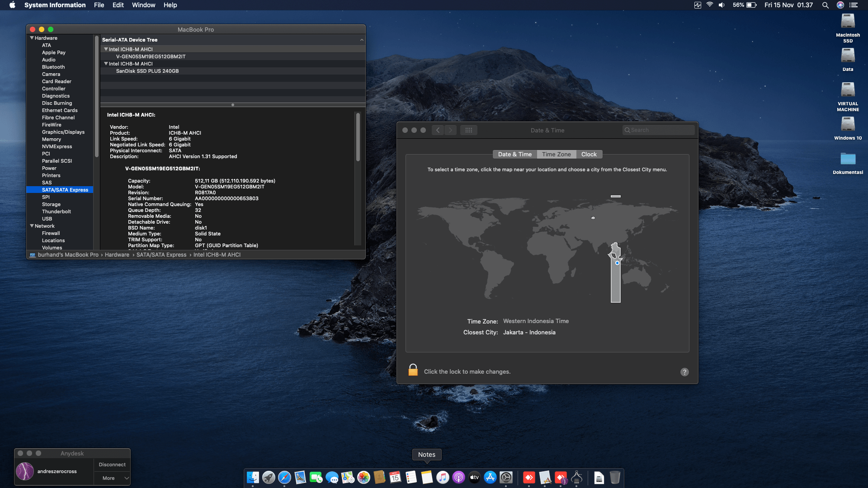This screenshot has height=488, width=868.
Task: Collapse the Serial-ATA Device Tree section
Action: pyautogui.click(x=362, y=39)
